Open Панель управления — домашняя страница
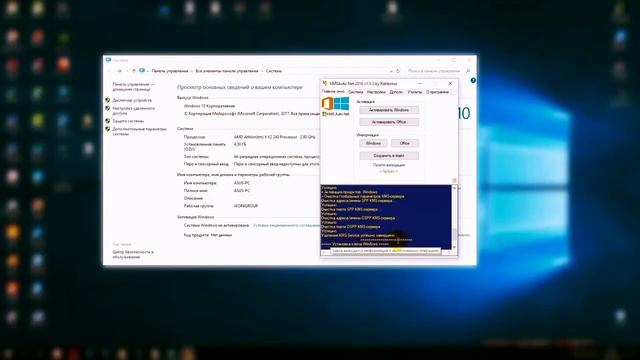Viewport: 640px width, 360px height. click(x=133, y=87)
